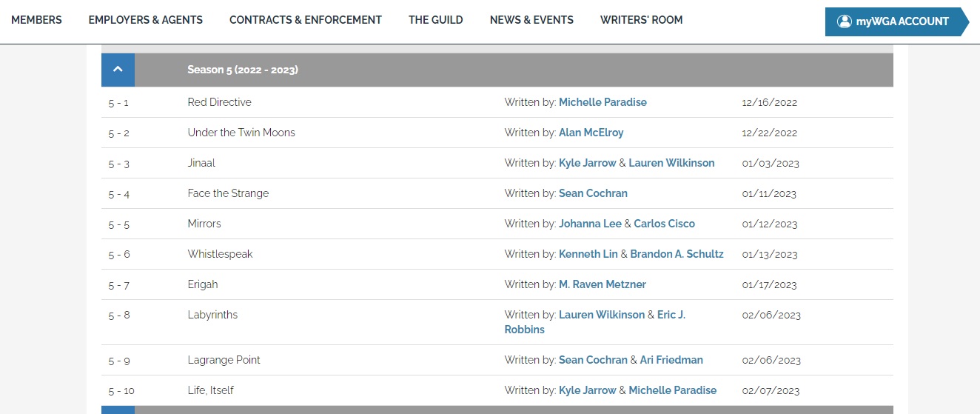The height and width of the screenshot is (414, 980).
Task: Open the Alan McElroy writer link
Action: click(x=591, y=133)
